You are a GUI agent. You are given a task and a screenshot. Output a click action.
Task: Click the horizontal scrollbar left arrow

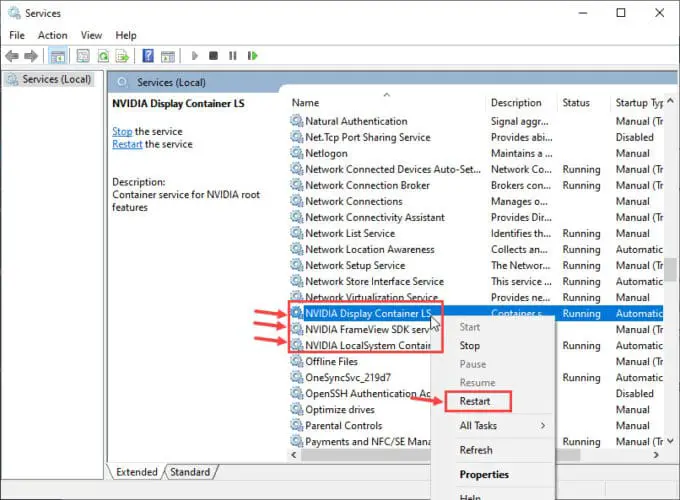click(294, 455)
